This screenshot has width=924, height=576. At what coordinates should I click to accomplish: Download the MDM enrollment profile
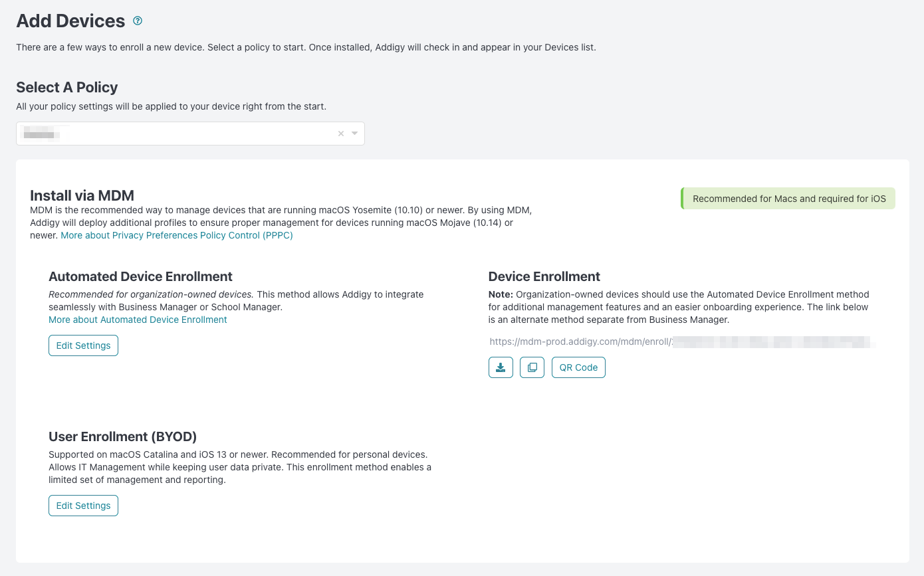[501, 367]
